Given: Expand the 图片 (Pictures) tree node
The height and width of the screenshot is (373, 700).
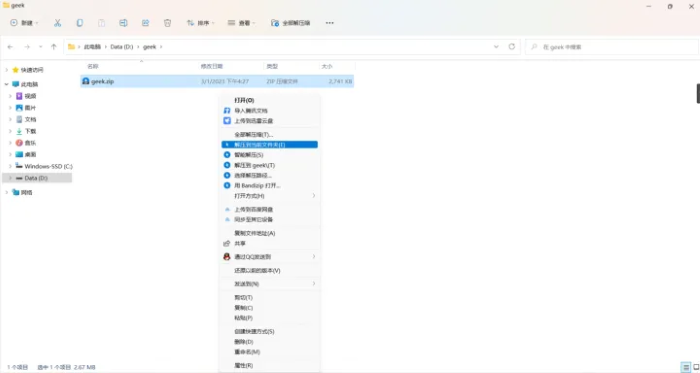Looking at the screenshot, I should point(10,108).
